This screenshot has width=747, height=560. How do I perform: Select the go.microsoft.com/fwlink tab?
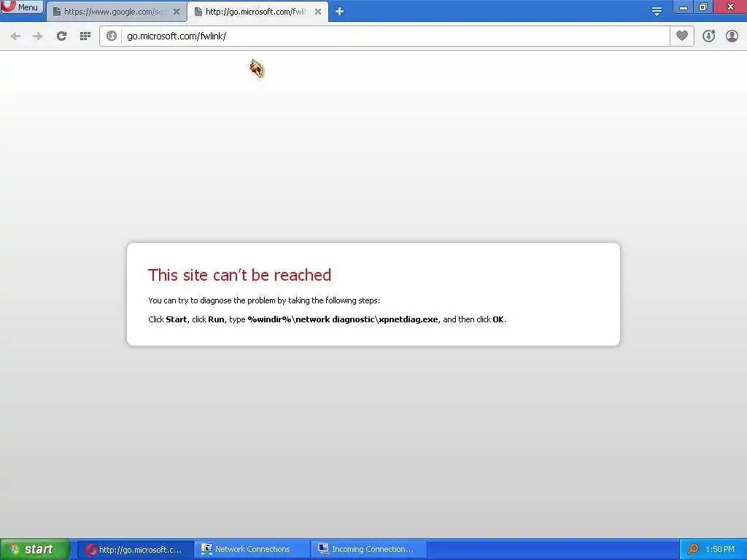click(x=252, y=12)
